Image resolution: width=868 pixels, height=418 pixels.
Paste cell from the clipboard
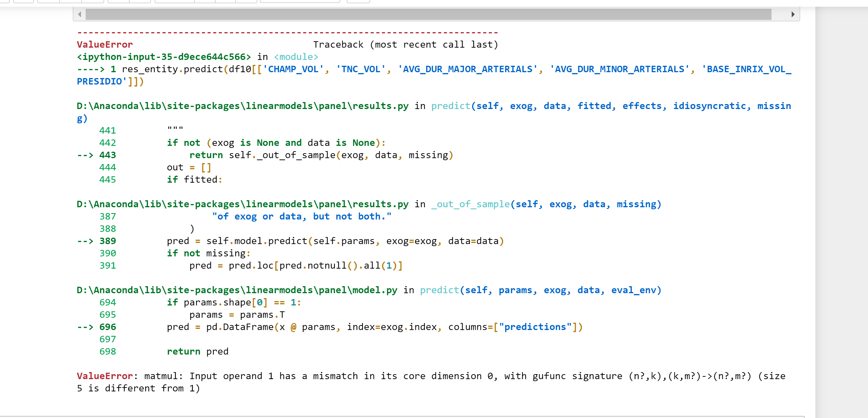pos(92,1)
